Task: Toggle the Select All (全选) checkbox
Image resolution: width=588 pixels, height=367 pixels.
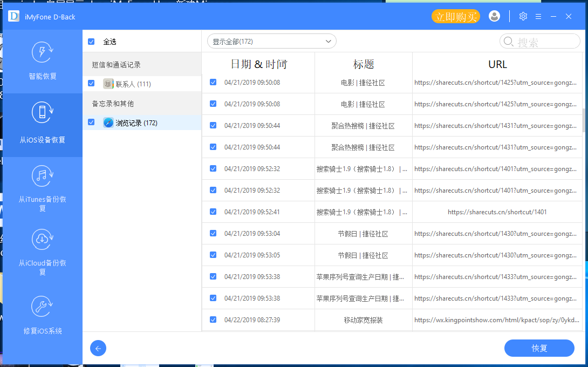Action: 91,42
